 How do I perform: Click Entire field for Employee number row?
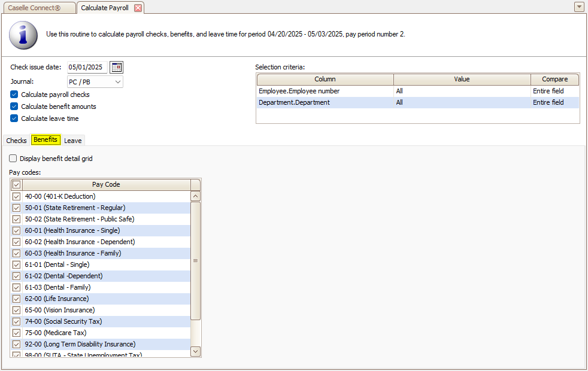(548, 91)
